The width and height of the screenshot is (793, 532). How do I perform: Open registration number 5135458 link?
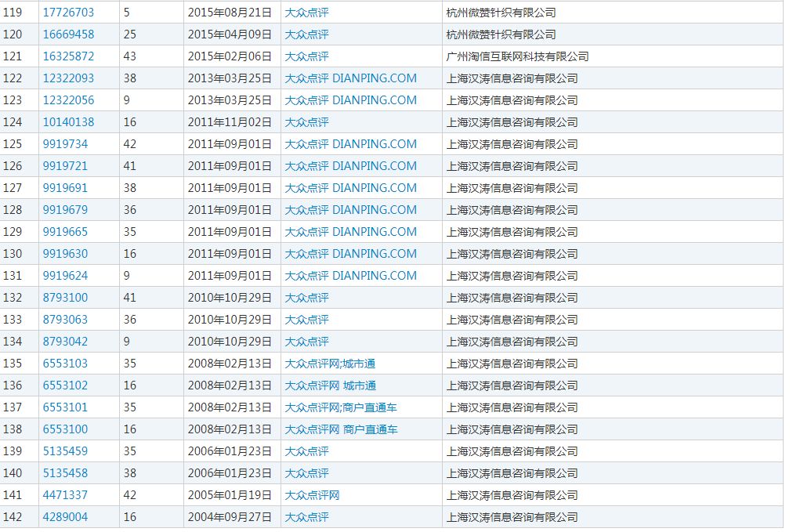[x=65, y=472]
